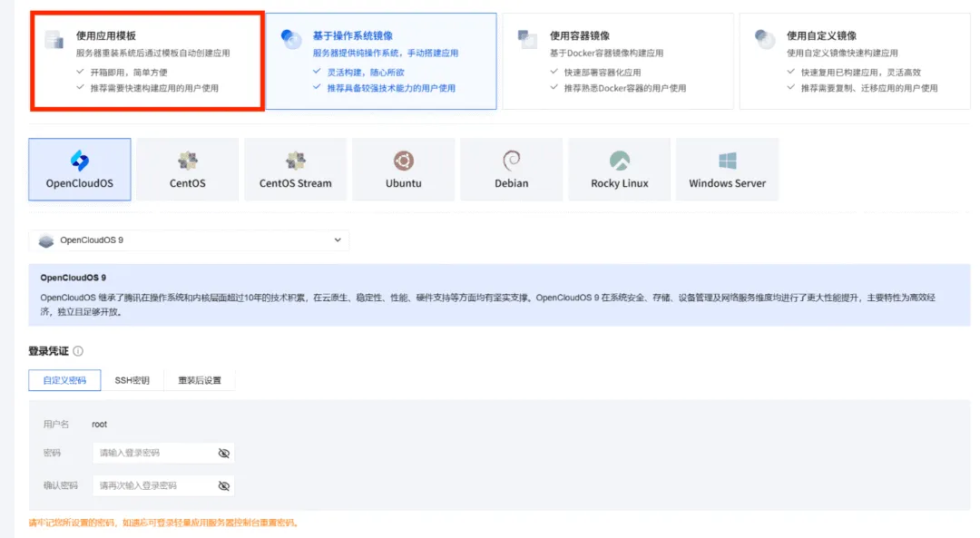Focus the 确认密码 confirm password field

163,485
